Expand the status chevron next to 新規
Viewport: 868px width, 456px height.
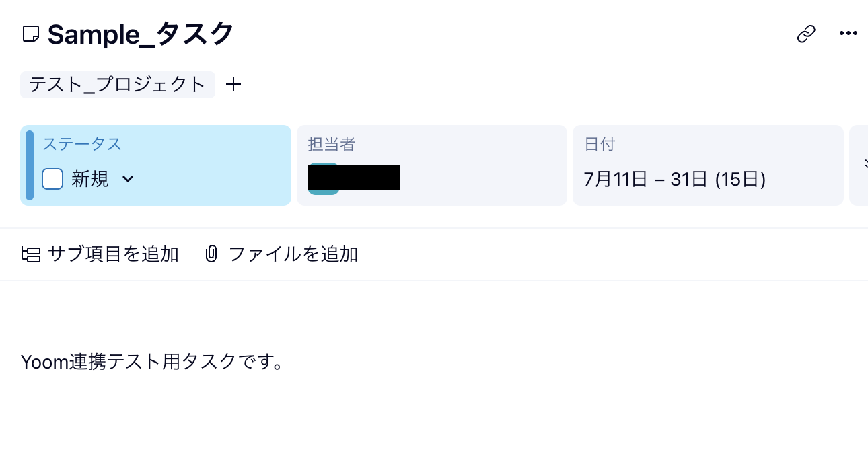(x=128, y=179)
